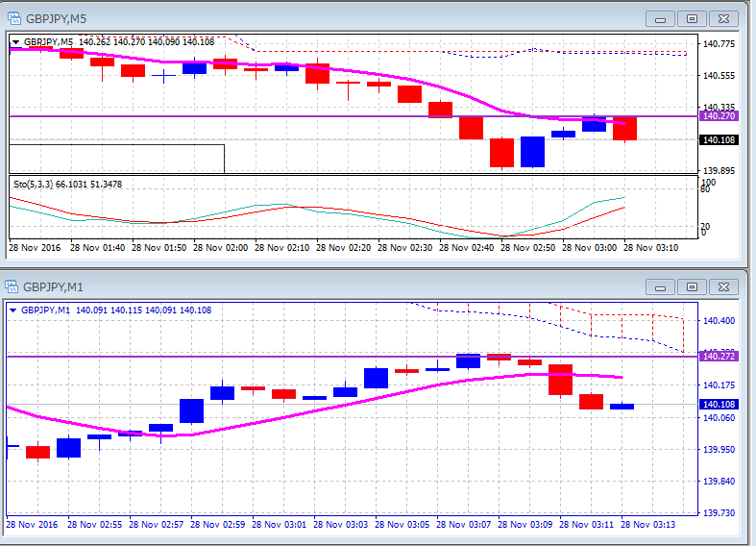Click the GBPJPY,M5 chart window icon
The width and height of the screenshot is (756, 546).
[14, 19]
